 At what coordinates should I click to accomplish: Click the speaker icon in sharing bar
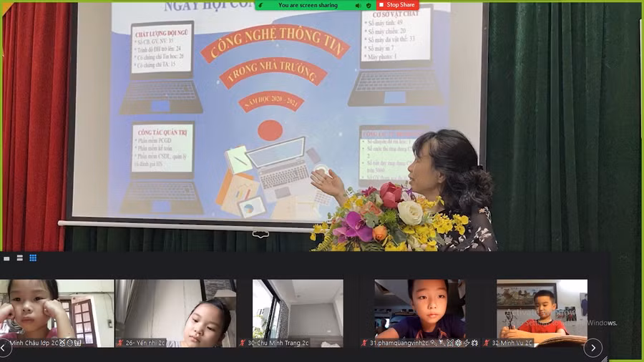358,5
